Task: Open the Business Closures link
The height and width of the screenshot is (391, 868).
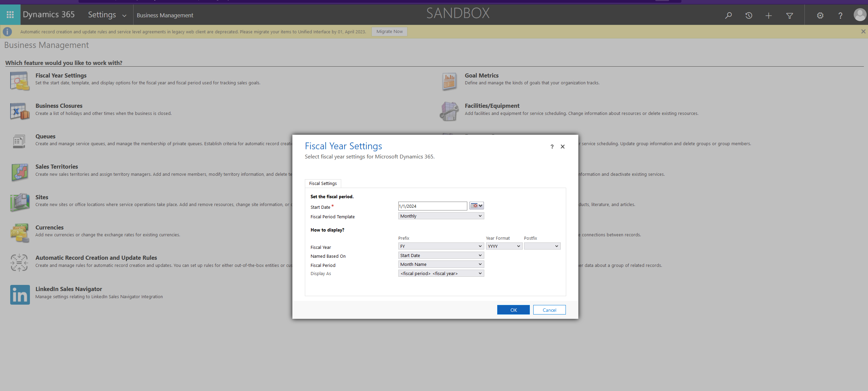Action: [x=59, y=106]
